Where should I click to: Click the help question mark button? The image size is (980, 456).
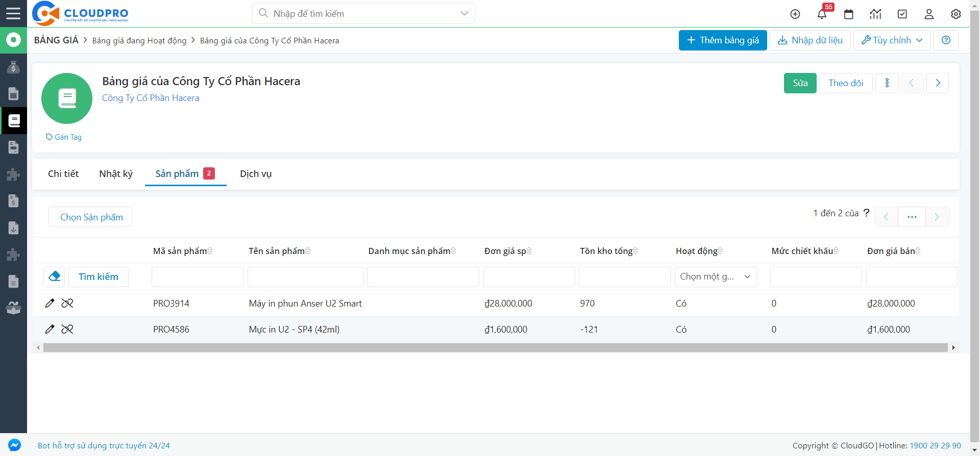[x=946, y=40]
